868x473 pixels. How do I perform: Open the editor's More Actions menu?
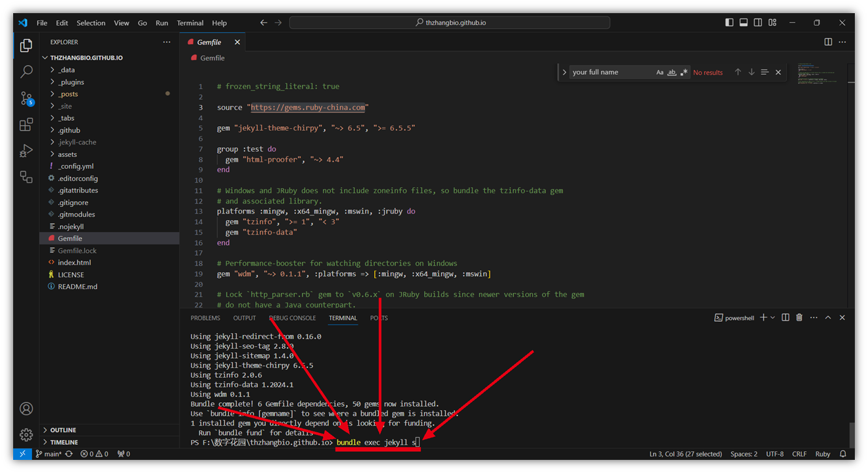point(842,42)
